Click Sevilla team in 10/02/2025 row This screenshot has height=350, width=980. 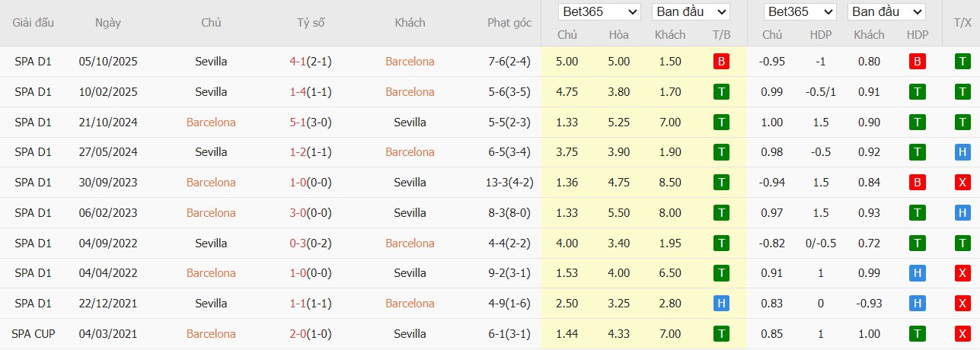tap(211, 92)
